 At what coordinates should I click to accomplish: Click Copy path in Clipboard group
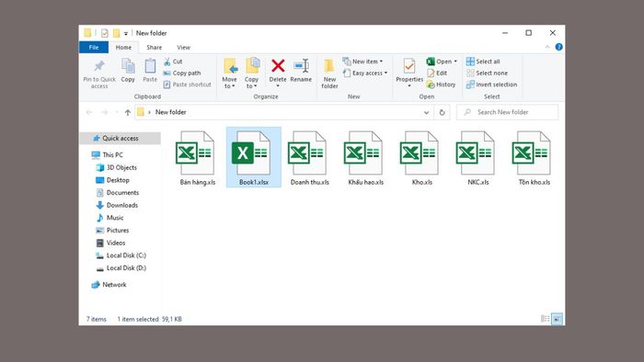(x=182, y=73)
